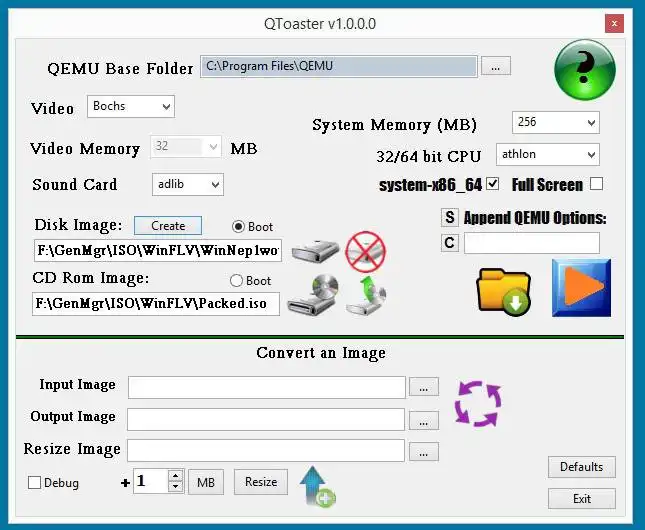Click the Resize button
This screenshot has width=645, height=530.
(261, 482)
